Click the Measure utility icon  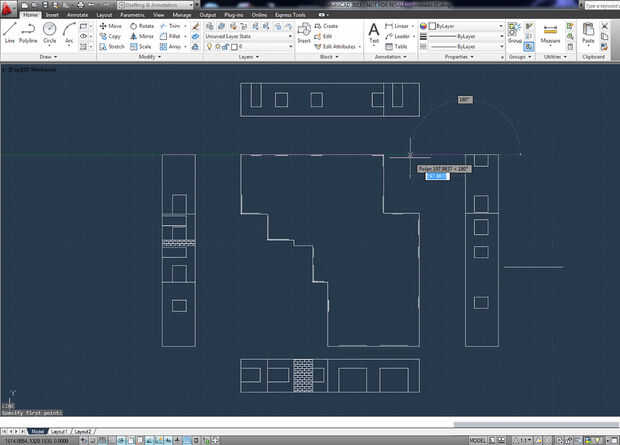click(x=550, y=33)
